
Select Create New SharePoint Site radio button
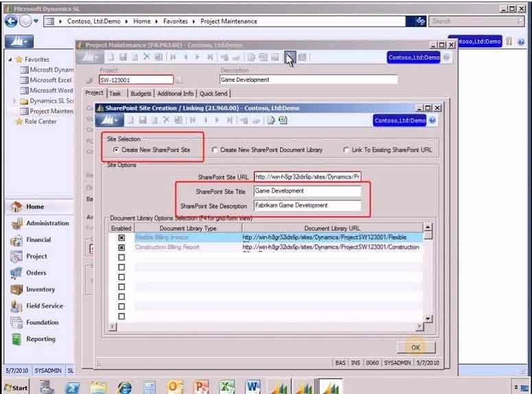click(x=116, y=150)
